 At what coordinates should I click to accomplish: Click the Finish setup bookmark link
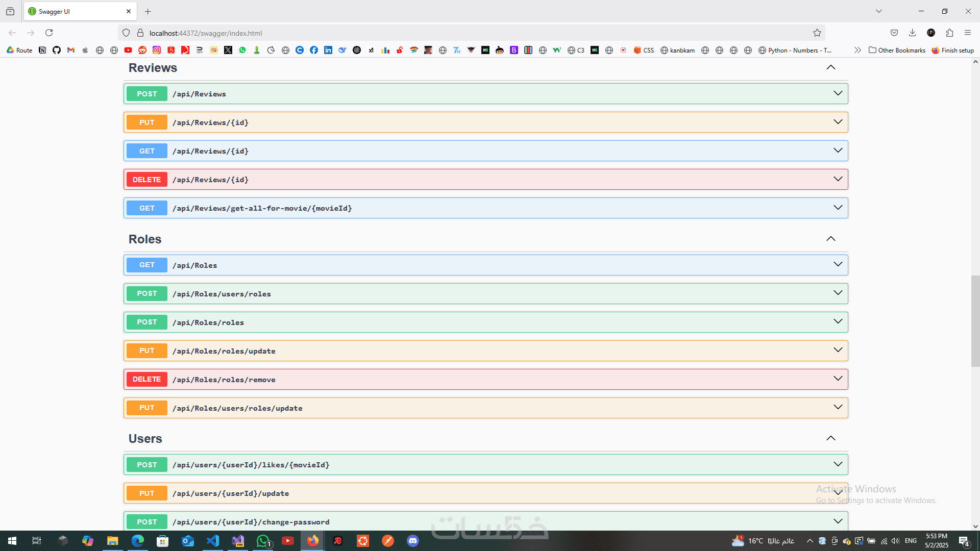click(x=953, y=50)
